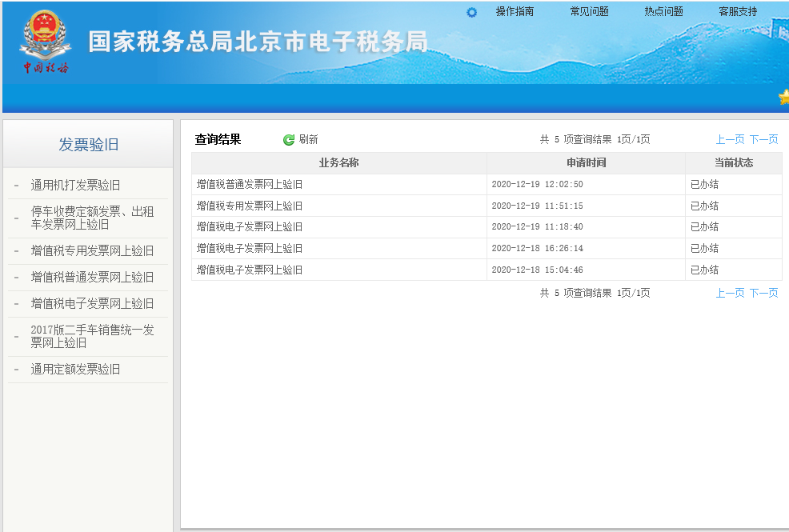Go to 下一页 above the table
This screenshot has width=789, height=532.
point(763,140)
